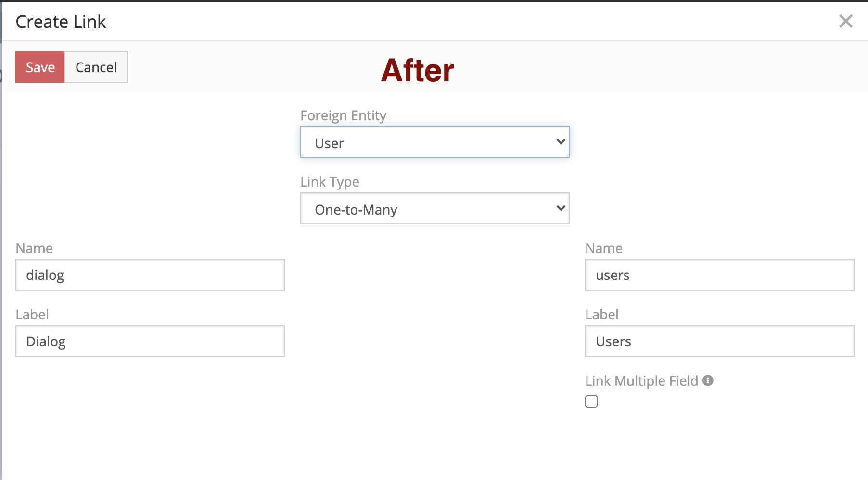868x480 pixels.
Task: Click the Link Type label
Action: coord(330,182)
